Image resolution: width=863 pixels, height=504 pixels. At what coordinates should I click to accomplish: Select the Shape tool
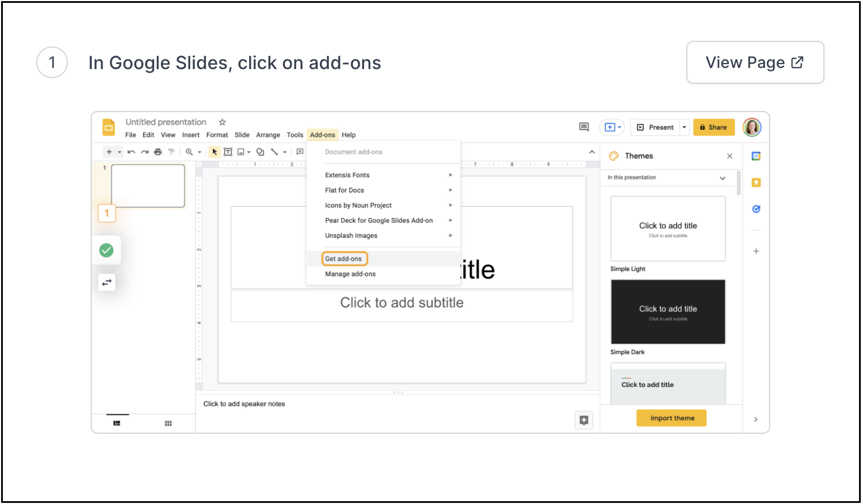pos(260,152)
